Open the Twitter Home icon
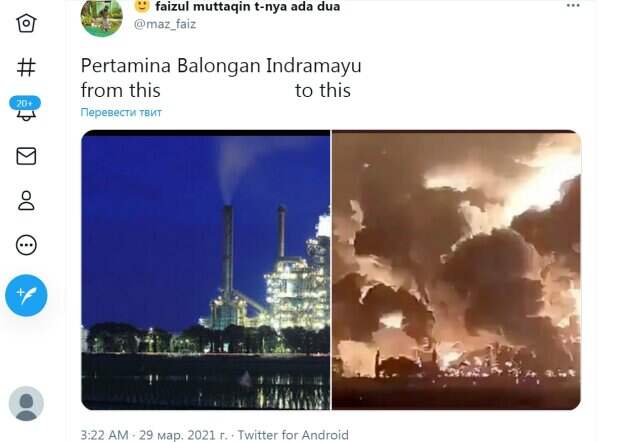Image resolution: width=620 pixels, height=442 pixels. pyautogui.click(x=26, y=23)
